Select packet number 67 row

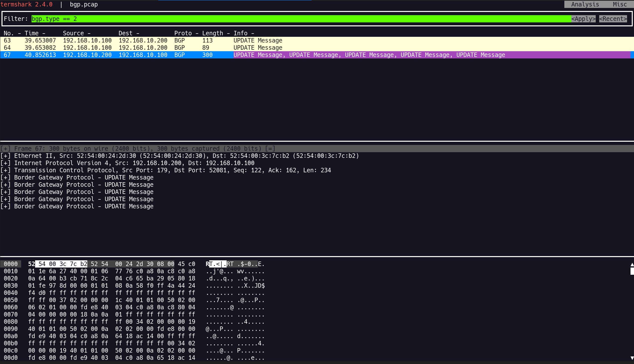coord(317,55)
